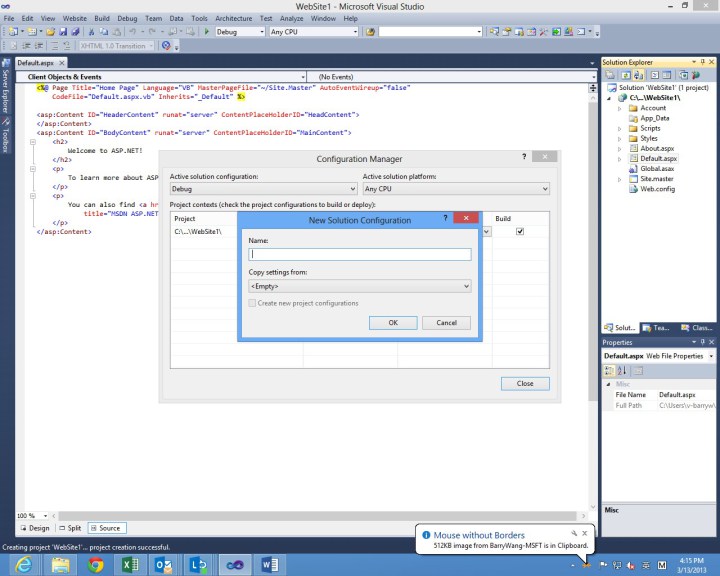Expand the Scripts folder node

tap(619, 128)
